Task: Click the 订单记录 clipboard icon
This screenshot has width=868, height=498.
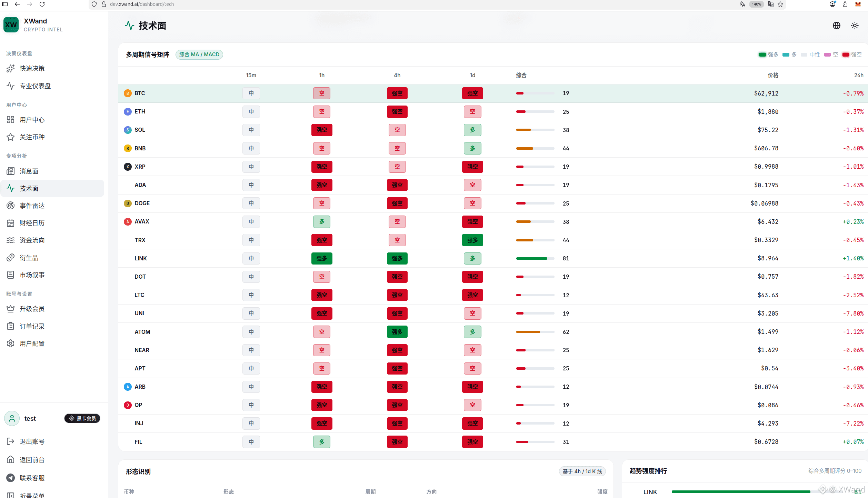Action: pos(11,326)
